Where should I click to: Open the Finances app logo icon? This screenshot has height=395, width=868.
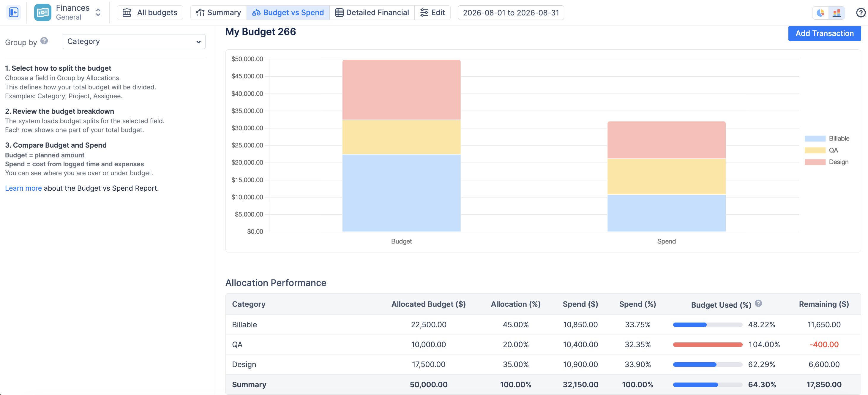pyautogui.click(x=42, y=12)
